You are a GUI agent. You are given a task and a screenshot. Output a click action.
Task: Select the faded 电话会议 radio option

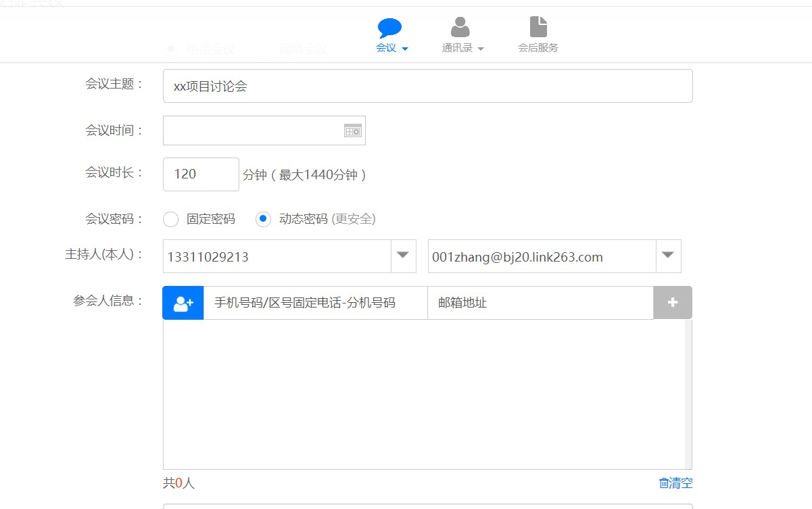click(170, 49)
